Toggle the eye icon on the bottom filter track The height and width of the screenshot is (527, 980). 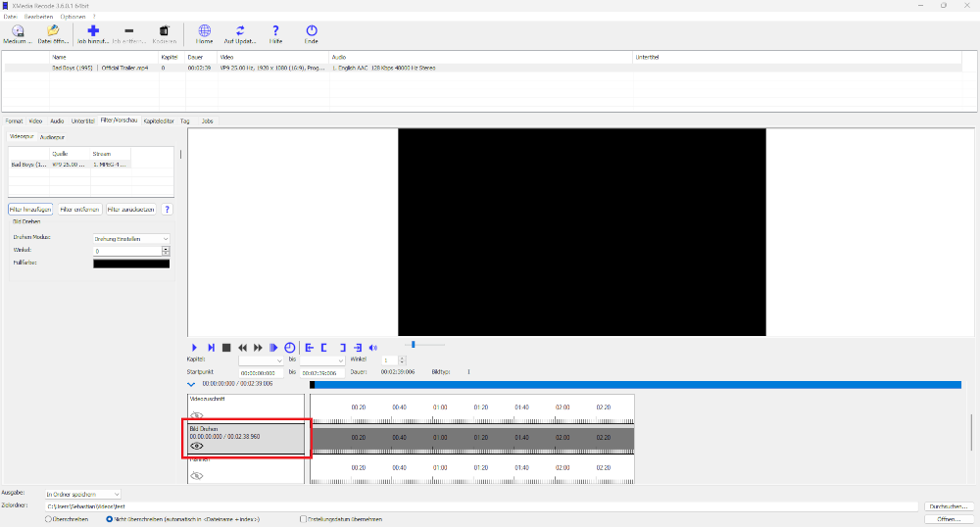(197, 476)
